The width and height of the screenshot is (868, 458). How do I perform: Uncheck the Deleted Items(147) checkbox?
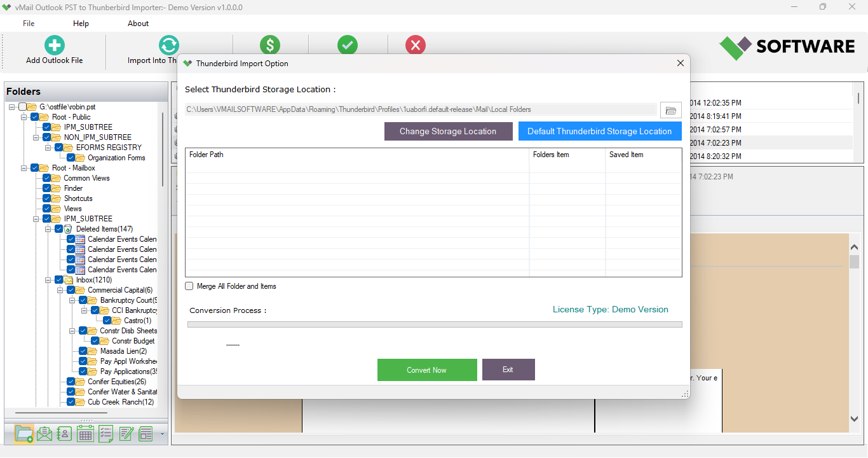pyautogui.click(x=58, y=229)
